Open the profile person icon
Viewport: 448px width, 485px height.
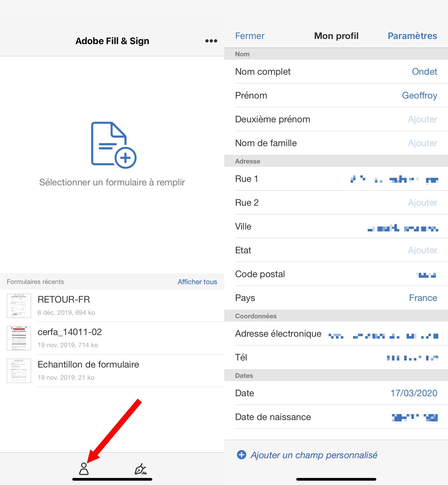pyautogui.click(x=84, y=469)
